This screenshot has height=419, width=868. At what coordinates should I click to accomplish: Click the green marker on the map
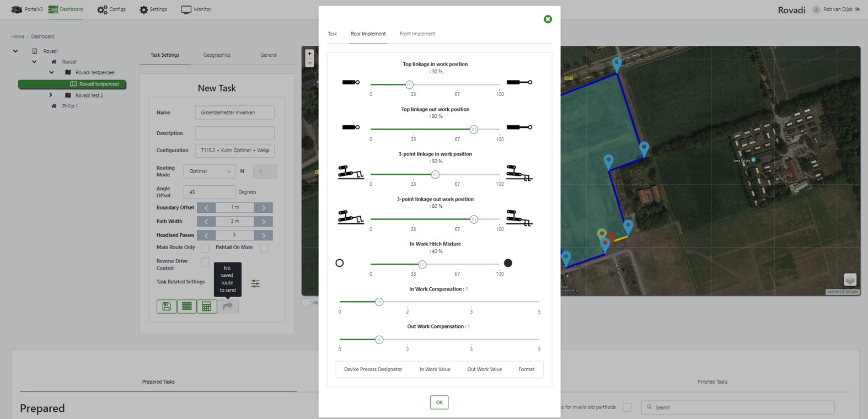[602, 235]
